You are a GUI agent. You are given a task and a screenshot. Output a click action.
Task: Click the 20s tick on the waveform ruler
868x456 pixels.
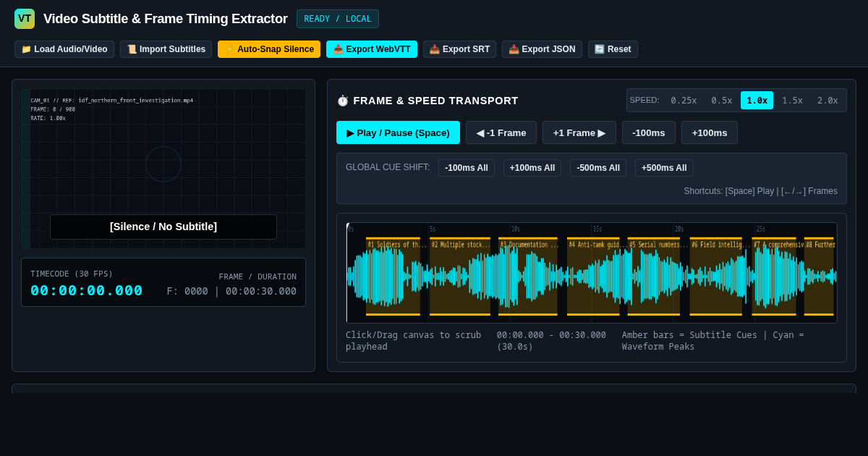678,229
